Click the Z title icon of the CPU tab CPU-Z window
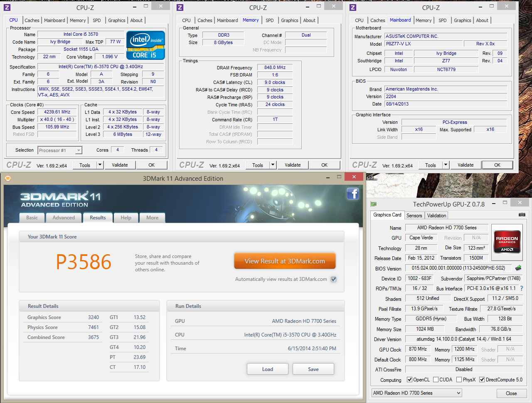 7,7
